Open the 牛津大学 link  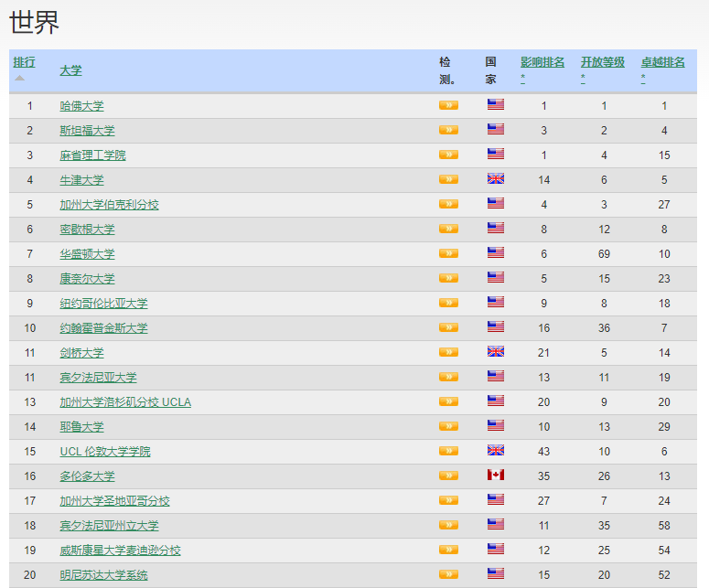coord(81,180)
